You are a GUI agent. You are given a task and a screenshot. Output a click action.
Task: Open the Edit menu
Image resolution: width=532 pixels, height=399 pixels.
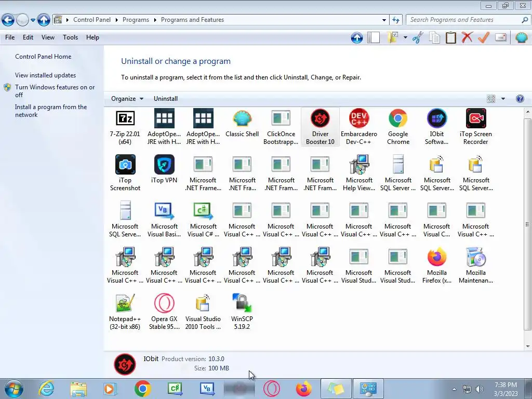coord(28,37)
